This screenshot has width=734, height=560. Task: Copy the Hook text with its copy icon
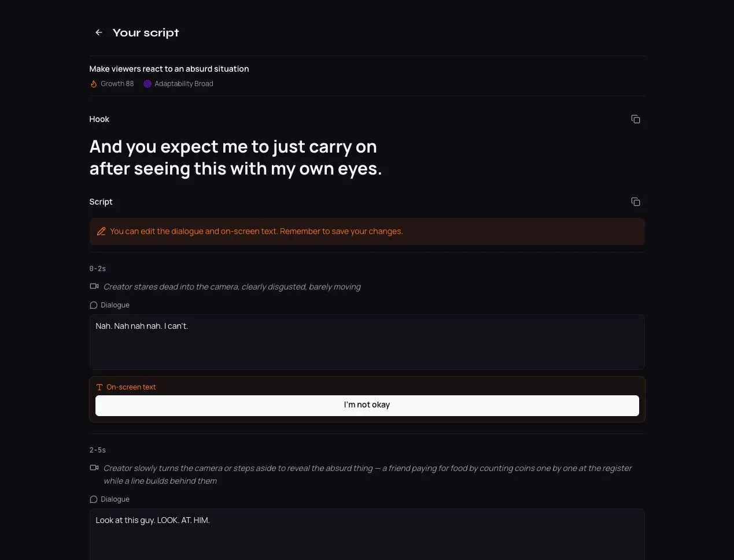tap(636, 119)
